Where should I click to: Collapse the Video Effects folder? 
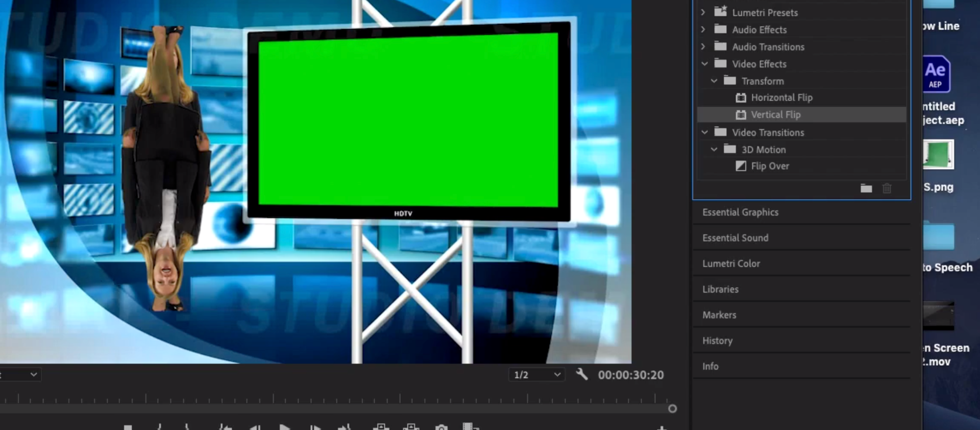click(704, 64)
